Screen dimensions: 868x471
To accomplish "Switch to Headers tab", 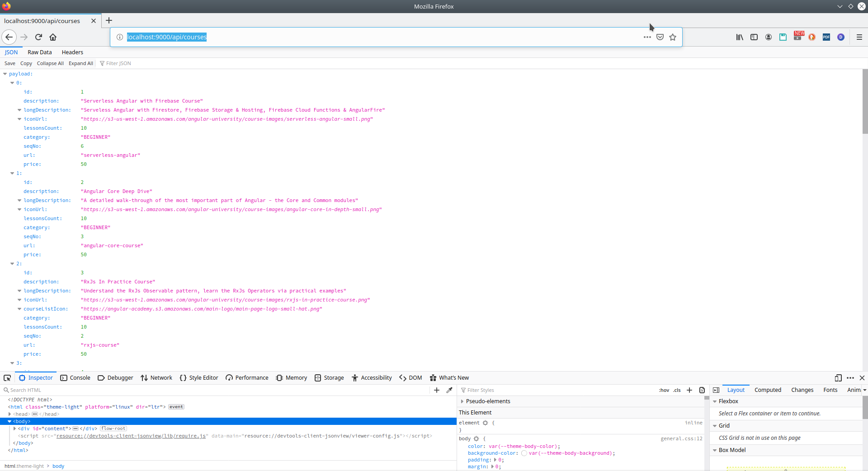I will click(x=72, y=52).
